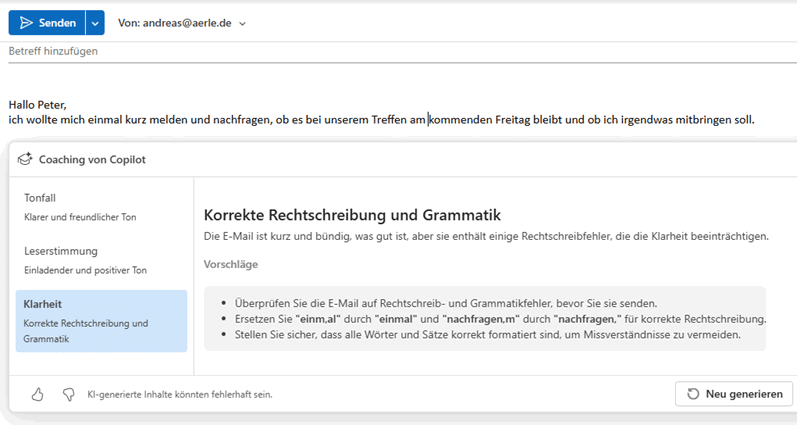Click the Vorschläge label
This screenshot has height=425, width=797.
click(231, 264)
